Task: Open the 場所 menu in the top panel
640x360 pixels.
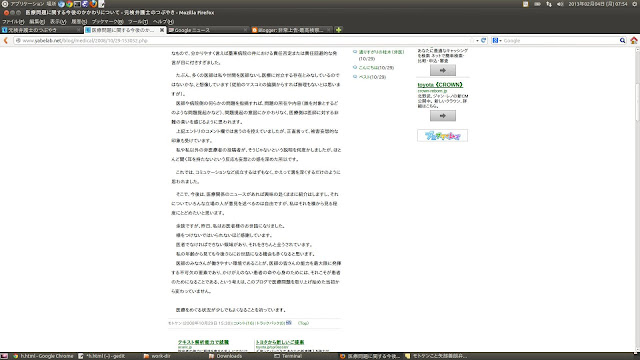Action: coord(51,4)
